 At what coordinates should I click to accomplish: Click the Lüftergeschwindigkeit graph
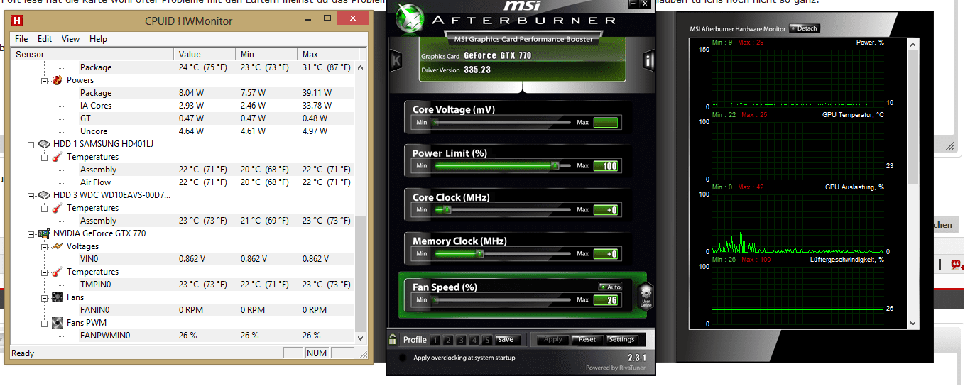pyautogui.click(x=798, y=295)
